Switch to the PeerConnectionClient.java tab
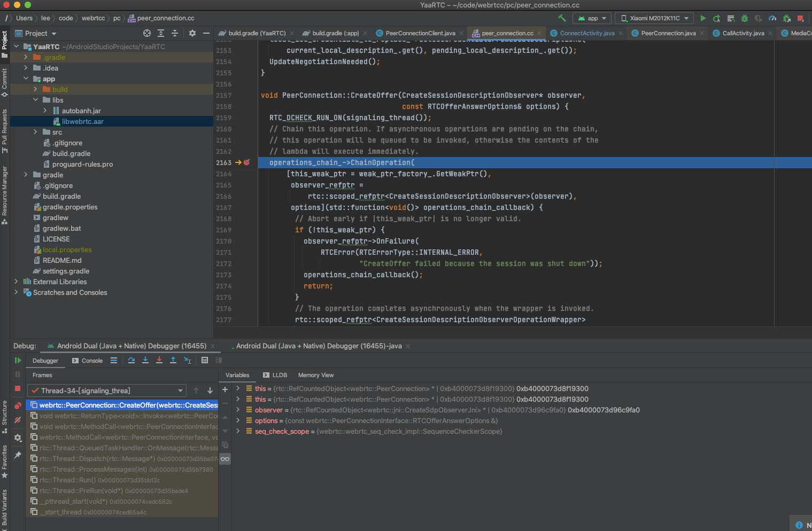812x531 pixels. point(420,33)
